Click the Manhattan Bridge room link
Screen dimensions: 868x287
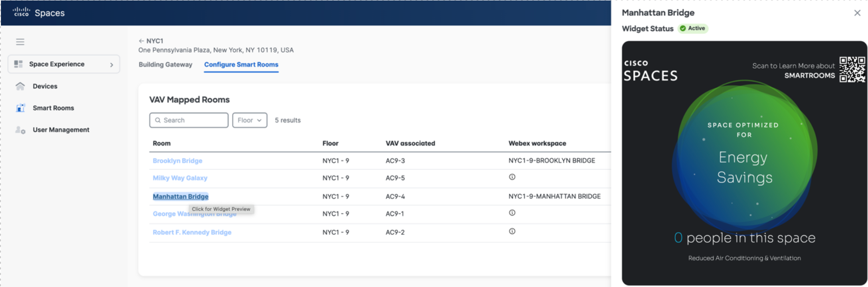pos(180,197)
